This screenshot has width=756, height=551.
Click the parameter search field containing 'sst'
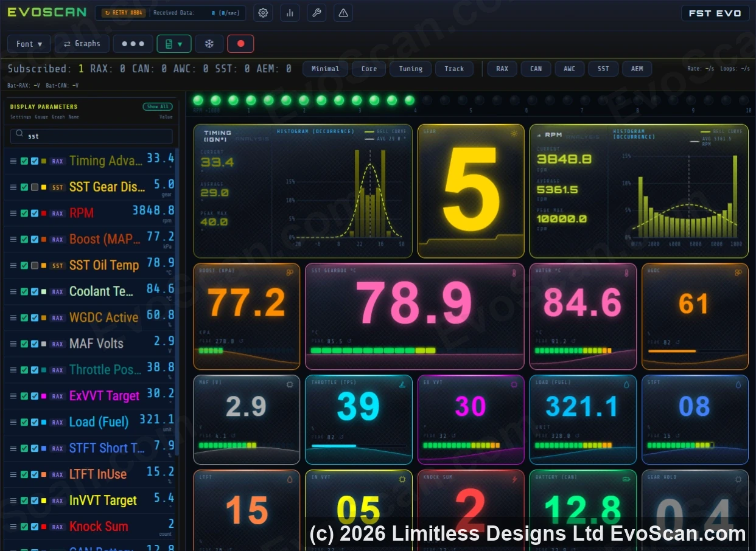[x=91, y=136]
